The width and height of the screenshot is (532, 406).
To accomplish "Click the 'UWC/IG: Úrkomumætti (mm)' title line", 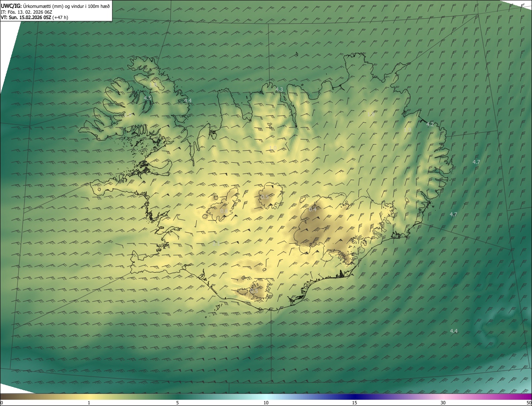I will tap(55, 5).
